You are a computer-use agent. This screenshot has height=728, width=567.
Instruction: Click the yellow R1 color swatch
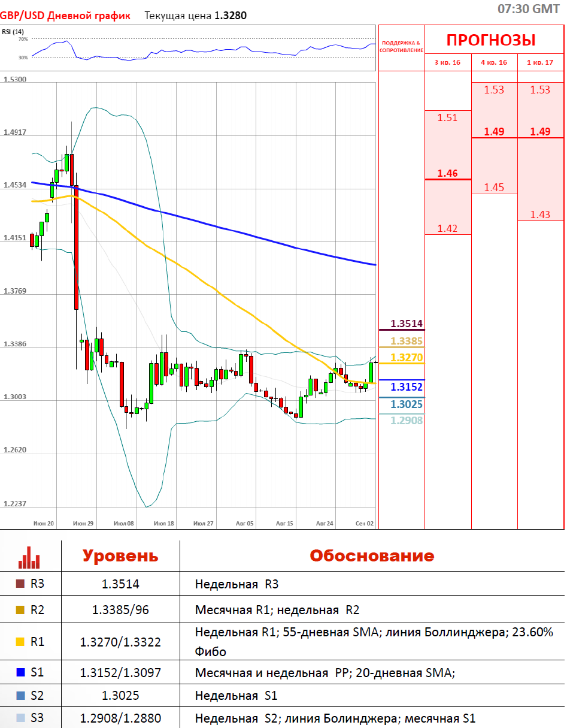(20, 642)
